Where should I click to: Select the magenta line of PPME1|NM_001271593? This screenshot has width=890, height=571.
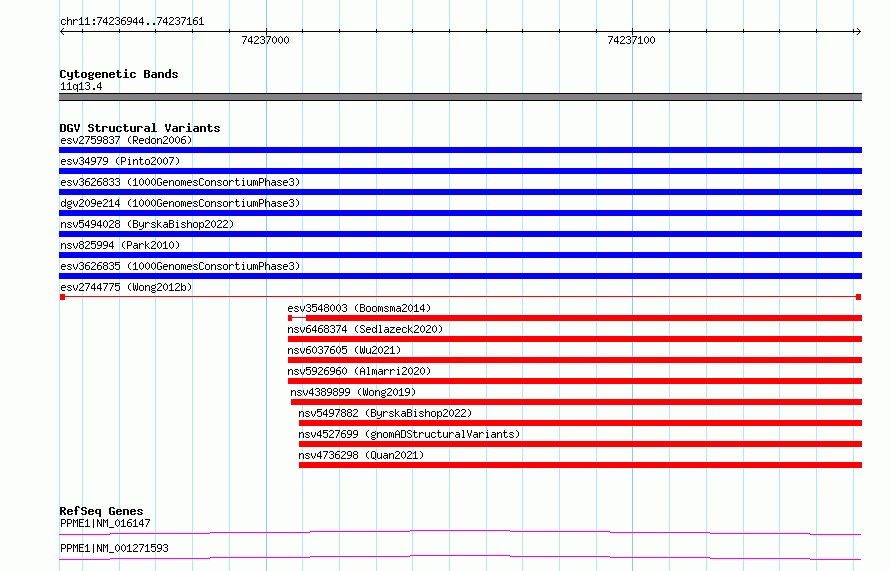(460, 557)
